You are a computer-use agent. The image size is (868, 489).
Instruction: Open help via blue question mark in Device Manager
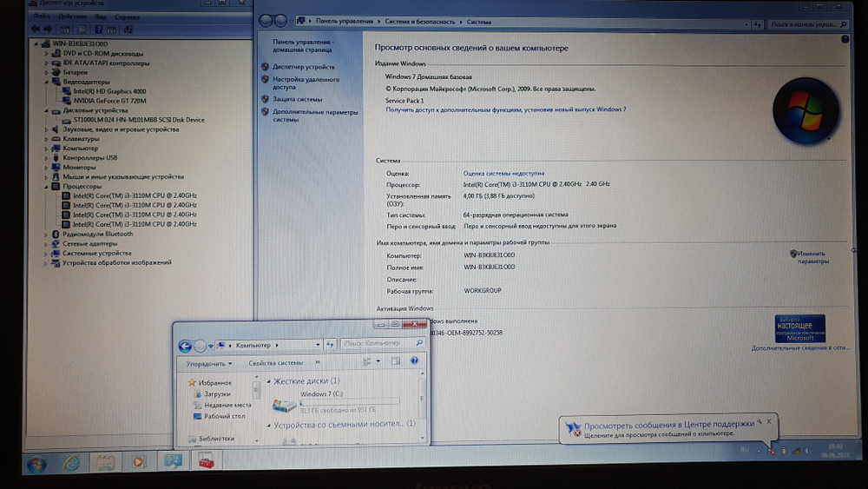pyautogui.click(x=98, y=30)
